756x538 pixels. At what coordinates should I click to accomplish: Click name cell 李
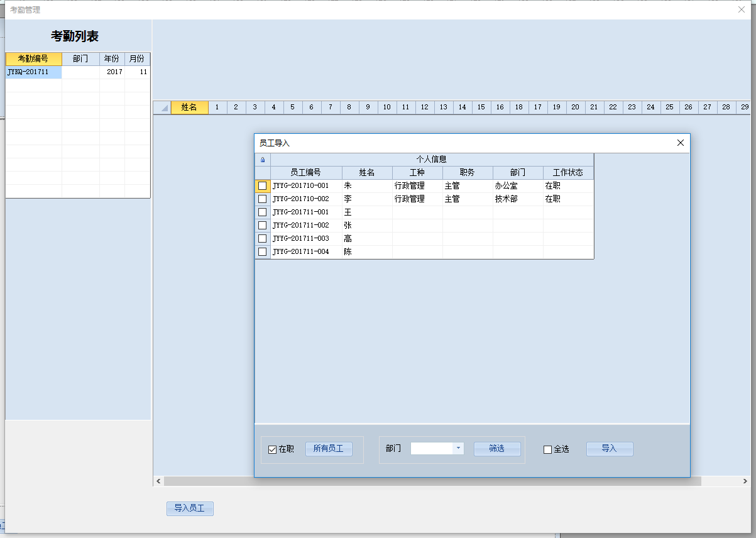[x=367, y=199]
